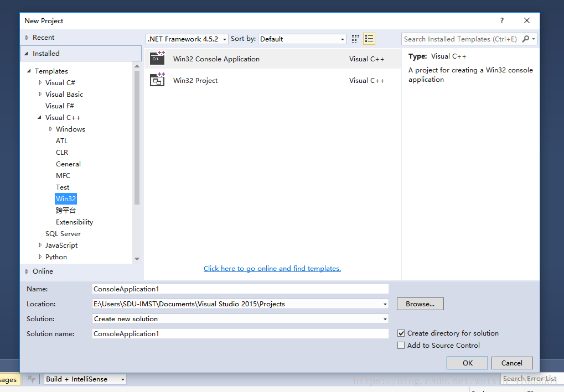Switch to small icons view
The image size is (564, 392).
coord(355,39)
